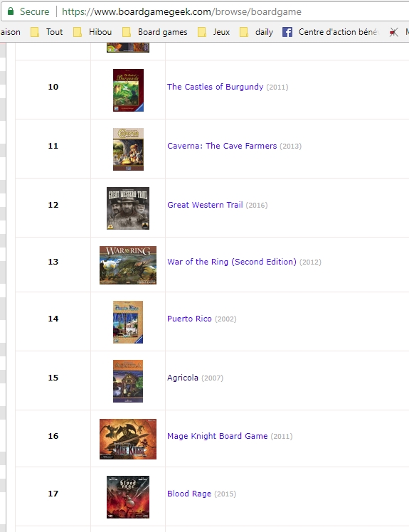Open the daily bookmark folder
Screen dimensions: 409x532
[x=256, y=32]
